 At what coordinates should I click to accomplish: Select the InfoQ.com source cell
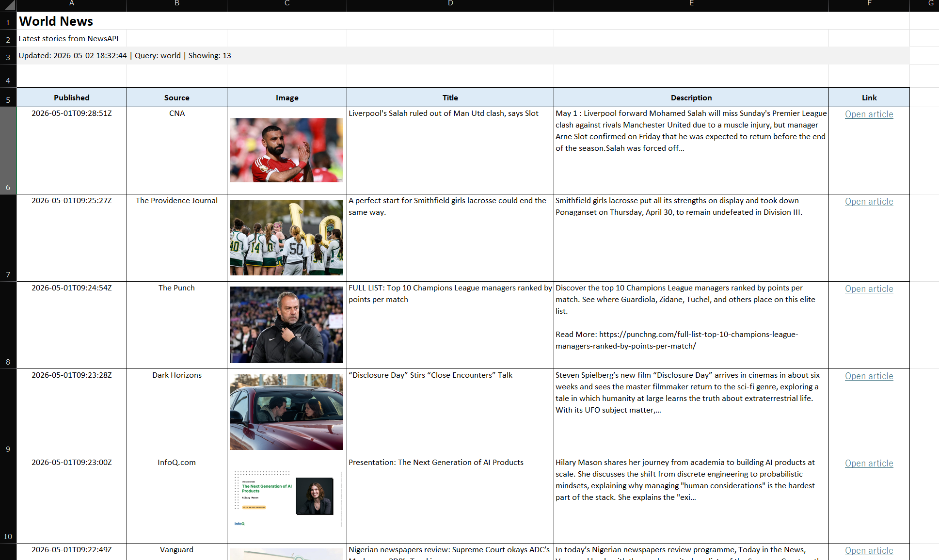(177, 500)
